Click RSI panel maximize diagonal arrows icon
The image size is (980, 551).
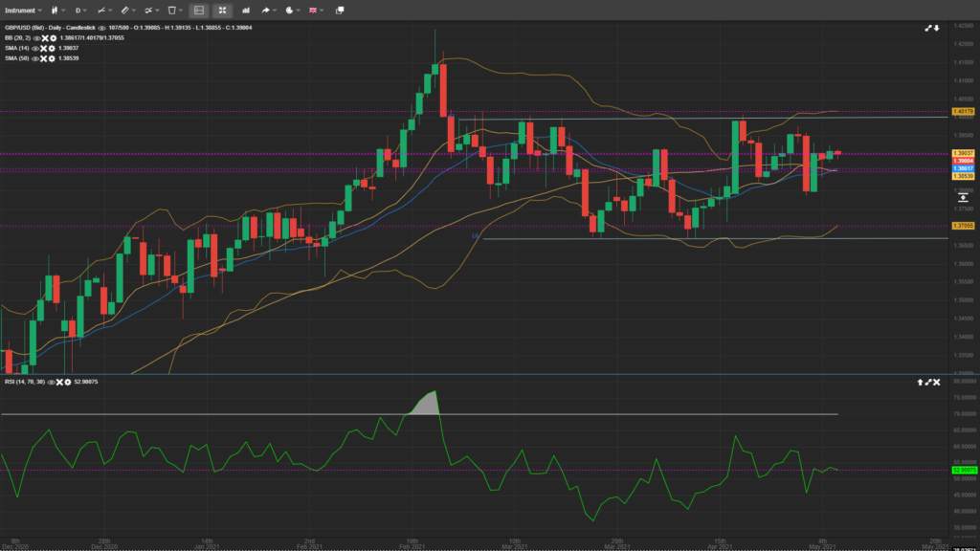coord(928,382)
